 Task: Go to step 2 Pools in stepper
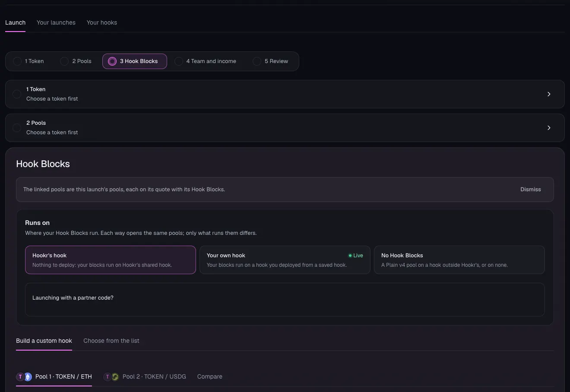[x=76, y=61]
